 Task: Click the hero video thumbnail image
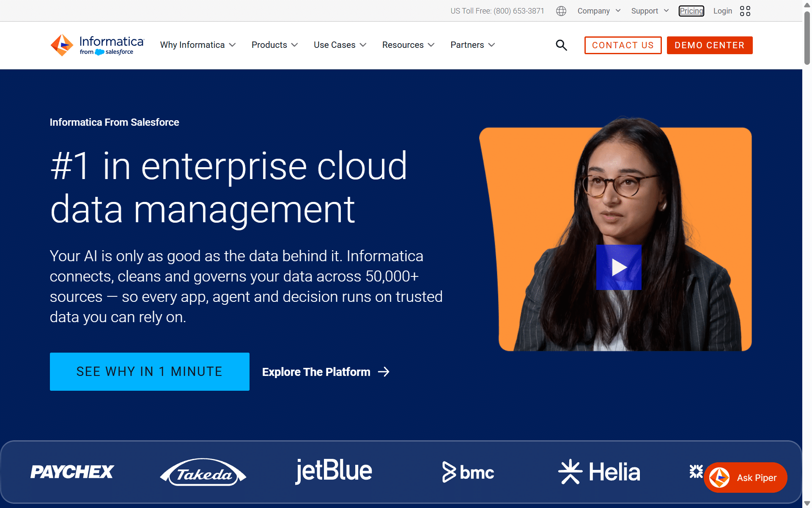[x=616, y=234]
